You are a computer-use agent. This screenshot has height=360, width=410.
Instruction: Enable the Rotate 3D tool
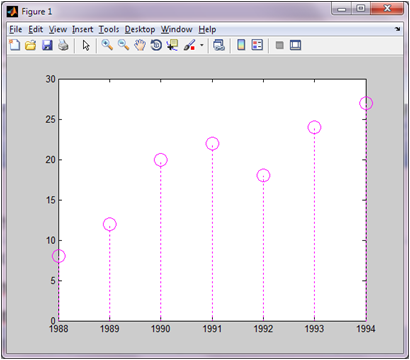click(x=156, y=45)
